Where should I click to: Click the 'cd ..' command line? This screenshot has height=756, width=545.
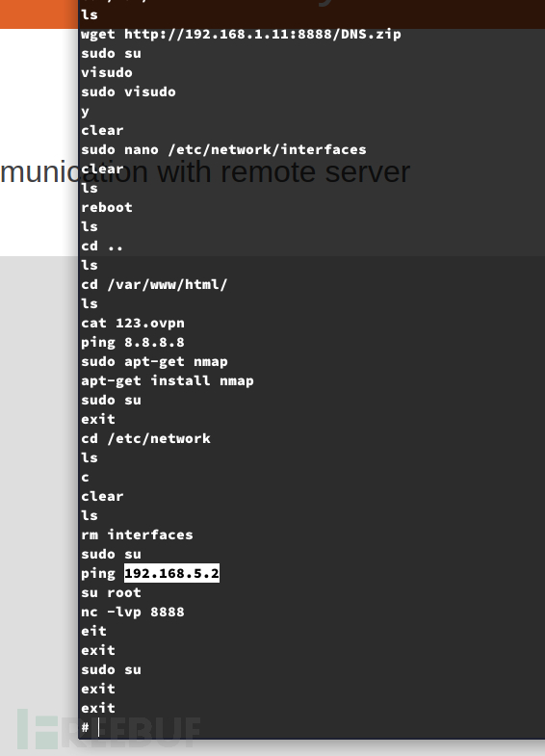102,247
